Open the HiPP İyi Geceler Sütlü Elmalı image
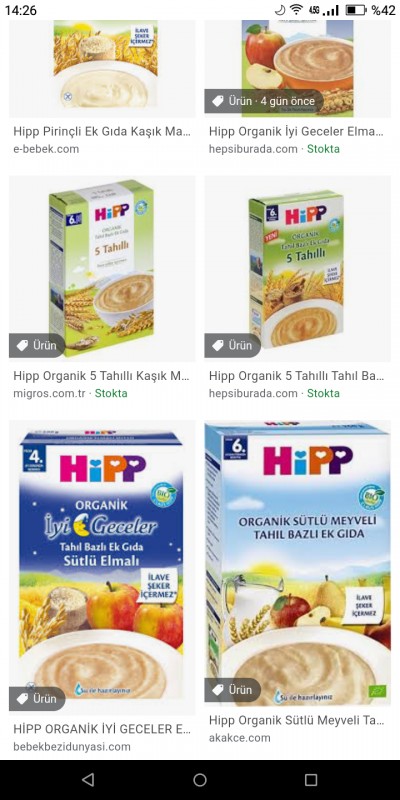Screen dimensions: 400x800 click(x=102, y=567)
